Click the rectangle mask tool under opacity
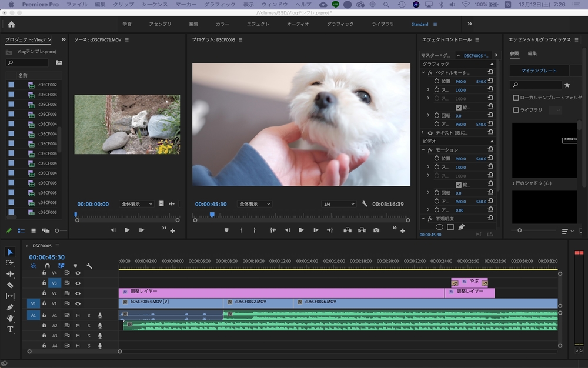The height and width of the screenshot is (368, 588). coord(451,227)
